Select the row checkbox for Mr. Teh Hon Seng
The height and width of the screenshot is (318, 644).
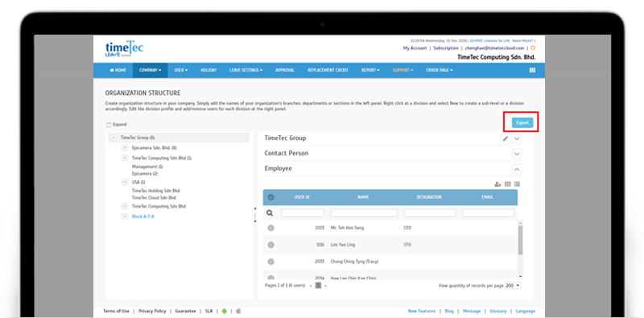tap(270, 228)
